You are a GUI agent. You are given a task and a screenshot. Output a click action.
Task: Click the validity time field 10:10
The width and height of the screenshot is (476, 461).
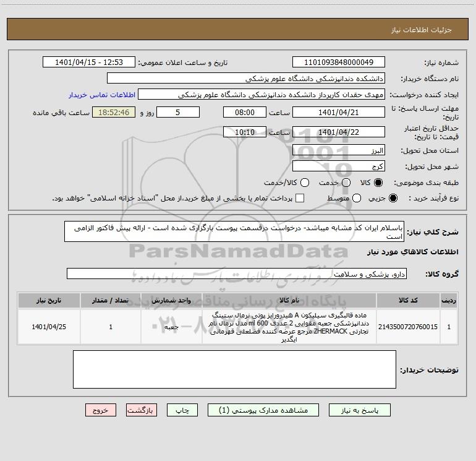click(x=245, y=132)
